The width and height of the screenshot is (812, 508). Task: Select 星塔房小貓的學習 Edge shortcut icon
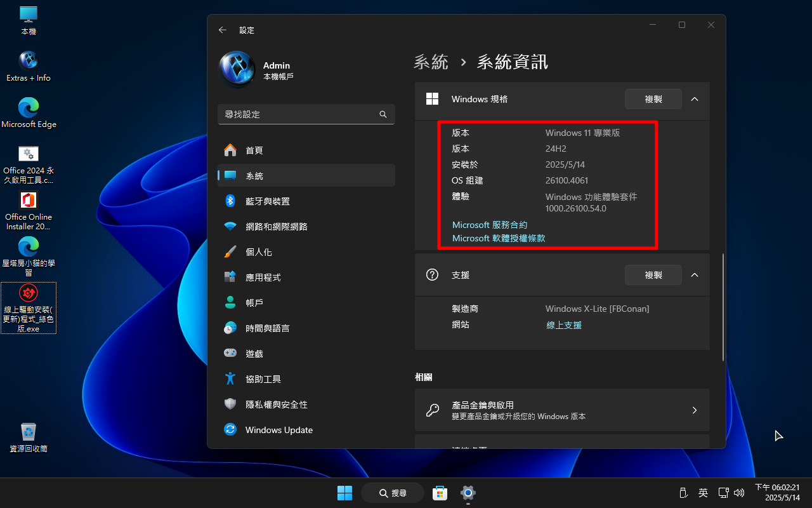click(x=29, y=256)
